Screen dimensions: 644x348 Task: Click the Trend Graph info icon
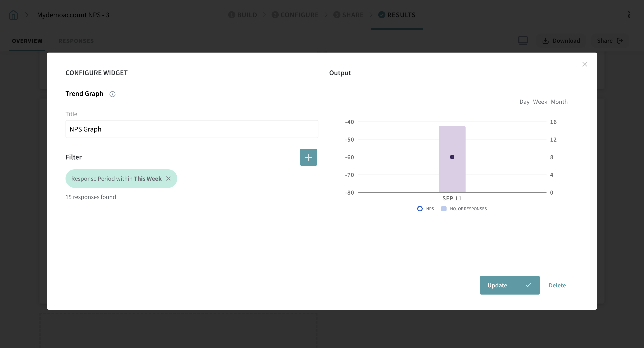tap(112, 94)
